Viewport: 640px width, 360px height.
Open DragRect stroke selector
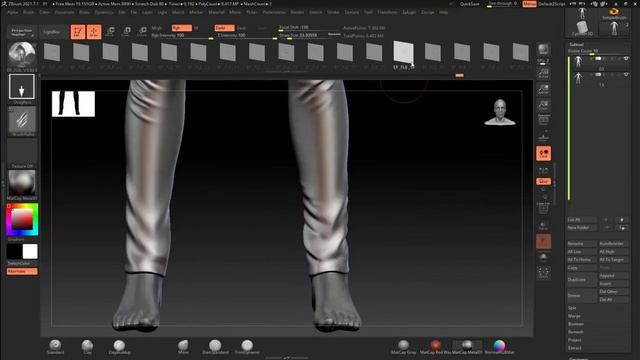point(22,87)
